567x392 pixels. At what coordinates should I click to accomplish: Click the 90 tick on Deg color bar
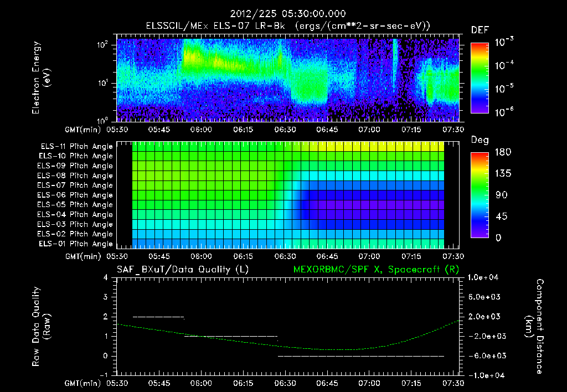coord(502,195)
